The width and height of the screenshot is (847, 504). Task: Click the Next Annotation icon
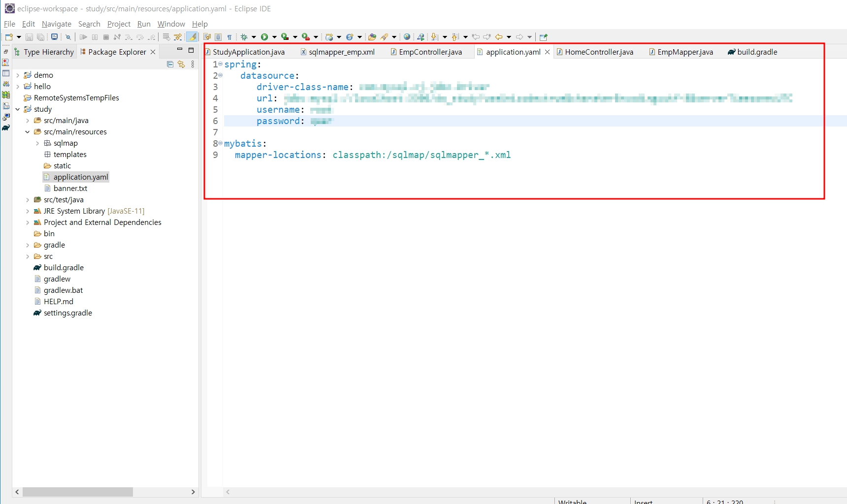(434, 37)
